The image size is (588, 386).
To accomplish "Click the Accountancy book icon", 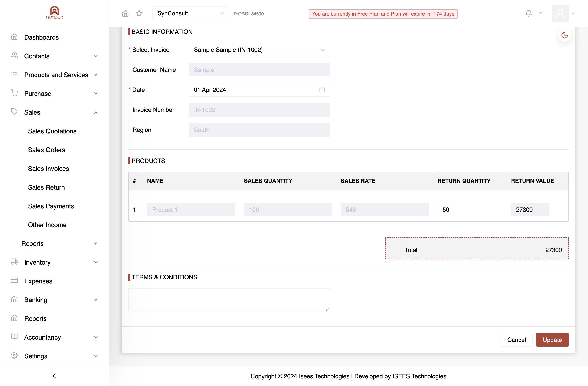I will 14,337.
